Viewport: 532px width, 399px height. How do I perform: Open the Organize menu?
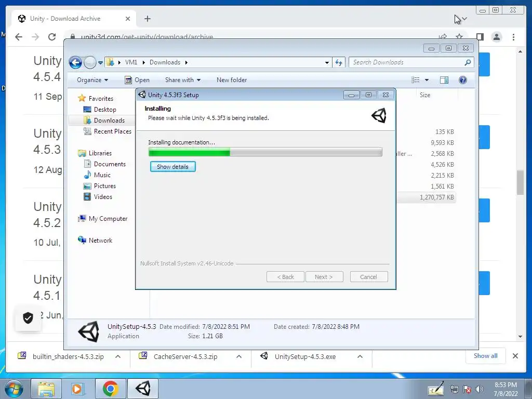coord(92,80)
